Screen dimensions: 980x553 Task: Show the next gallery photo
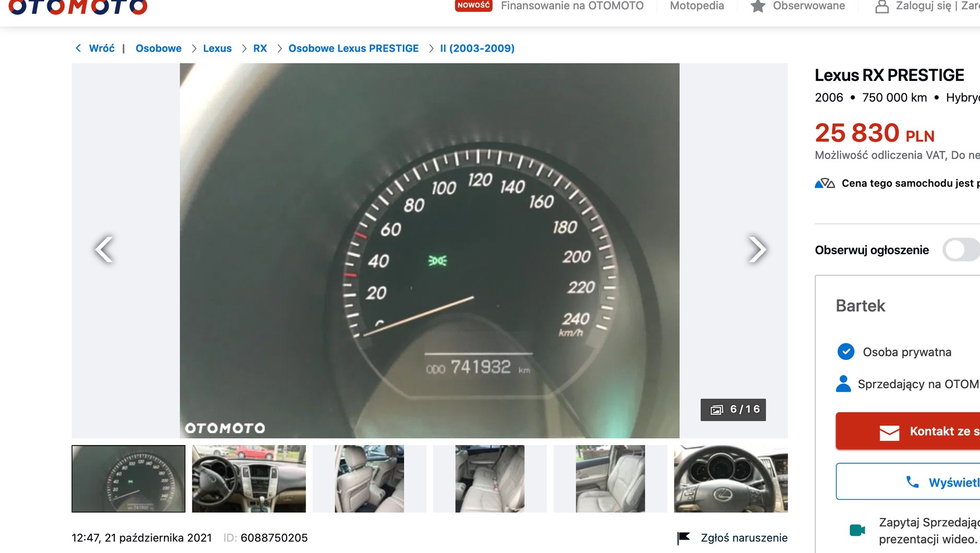click(x=757, y=249)
